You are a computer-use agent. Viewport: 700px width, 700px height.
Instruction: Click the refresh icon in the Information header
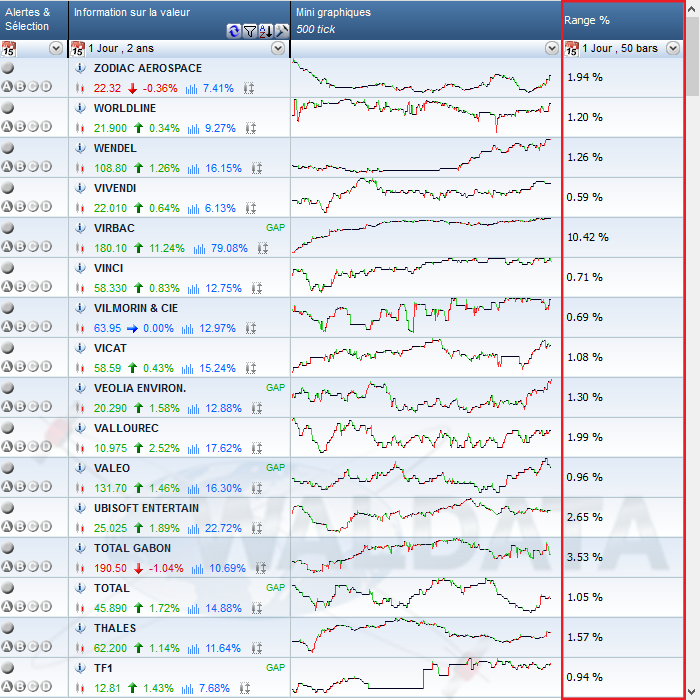pos(233,31)
